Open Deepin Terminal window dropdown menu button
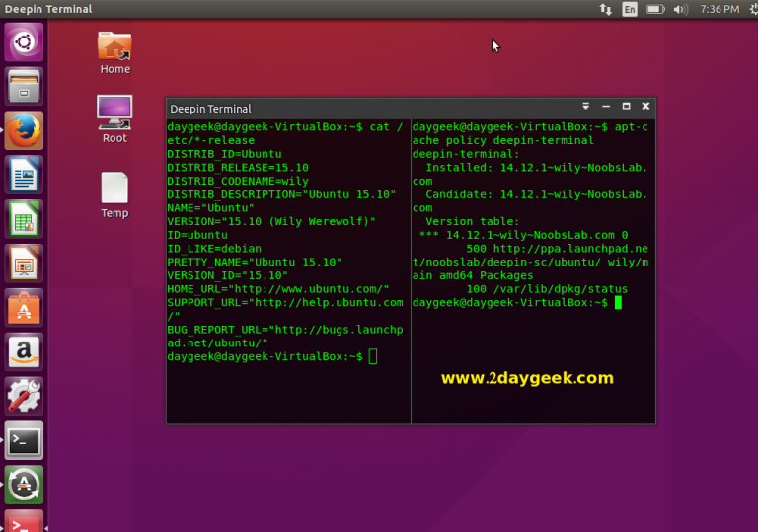 [586, 106]
